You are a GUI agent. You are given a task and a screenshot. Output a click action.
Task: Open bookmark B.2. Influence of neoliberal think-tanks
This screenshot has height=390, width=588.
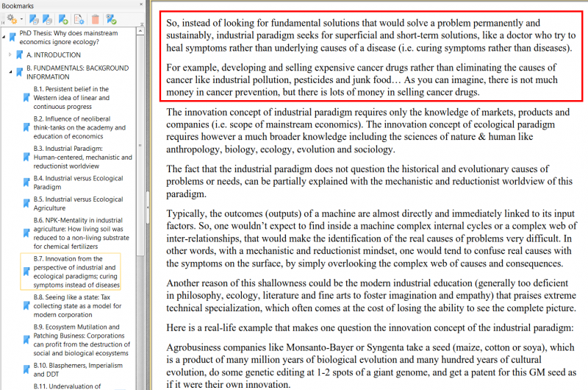(x=79, y=127)
